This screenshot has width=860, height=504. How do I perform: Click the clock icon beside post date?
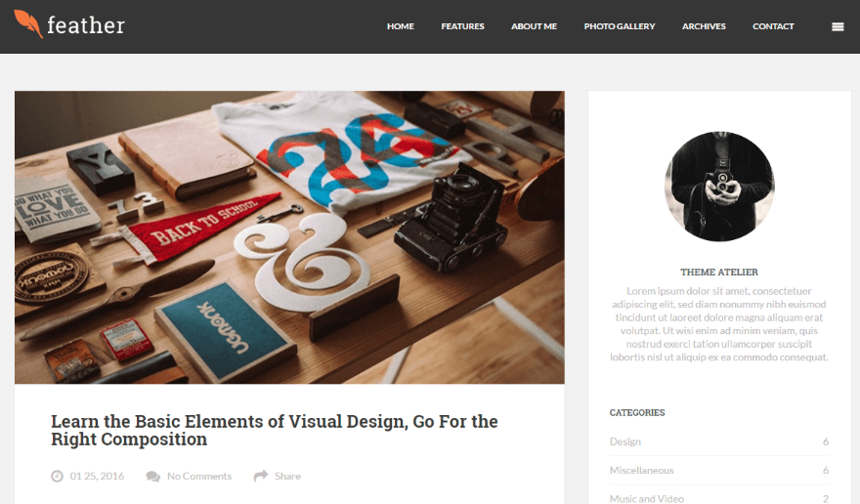(57, 476)
